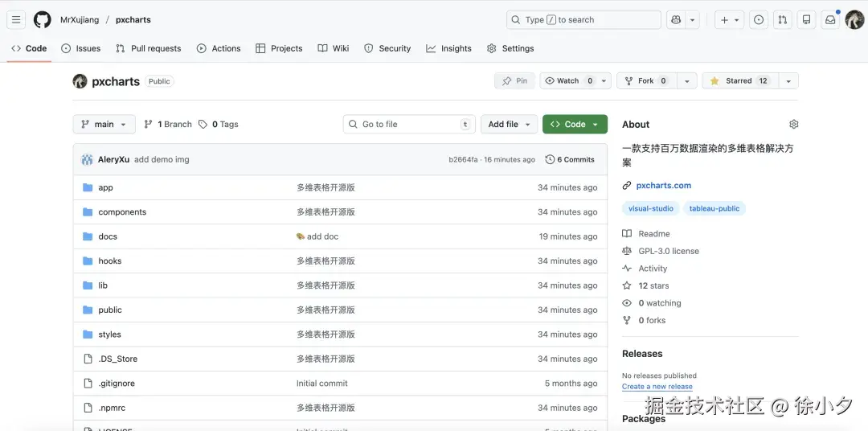Viewport: 868px width, 431px height.
Task: Open the .DS_Store file
Action: 118,359
